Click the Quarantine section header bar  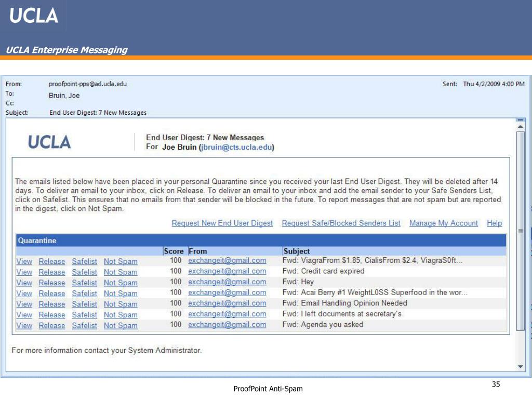click(x=261, y=241)
